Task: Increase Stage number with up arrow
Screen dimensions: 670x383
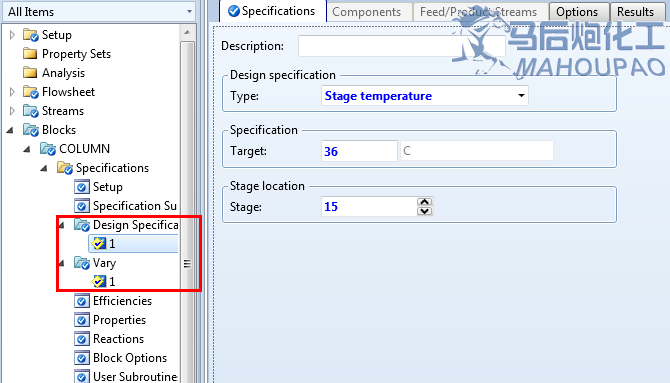Action: pos(424,202)
